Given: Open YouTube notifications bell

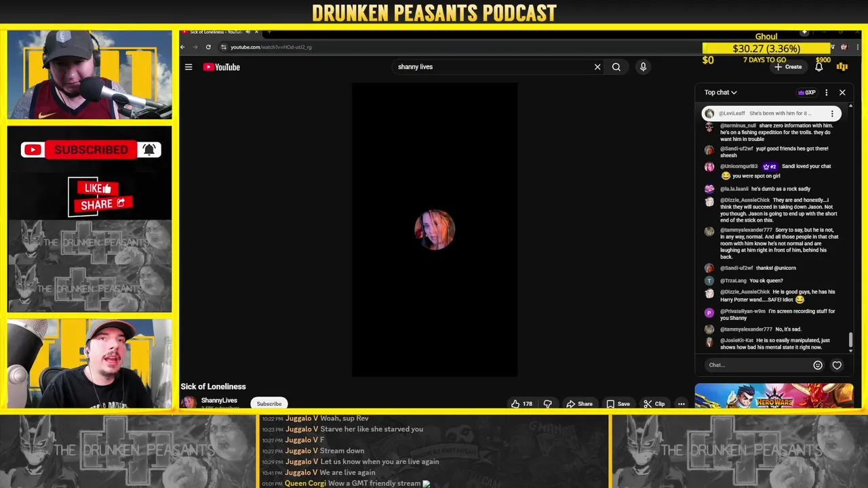Looking at the screenshot, I should [819, 67].
